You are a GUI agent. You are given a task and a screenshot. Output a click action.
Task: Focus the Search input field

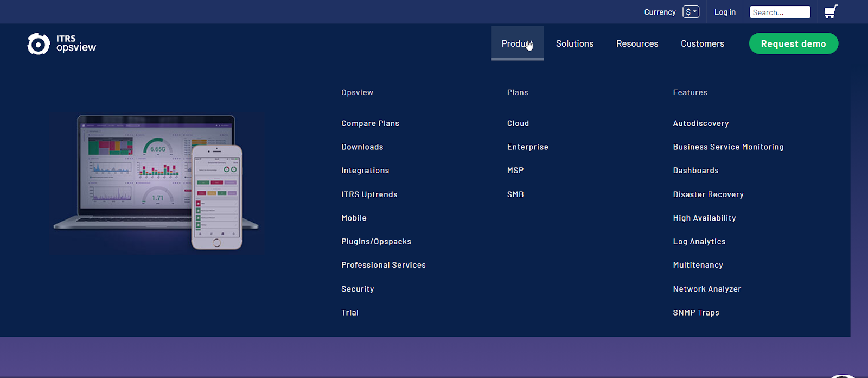(780, 12)
